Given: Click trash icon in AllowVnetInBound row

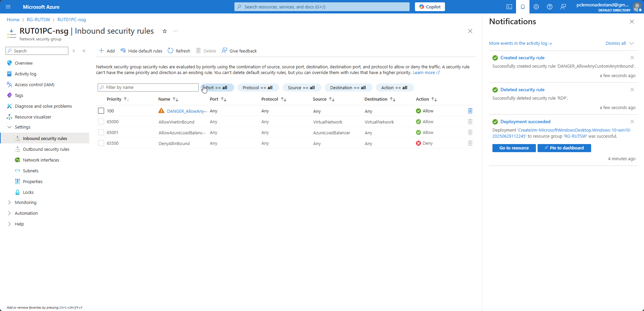Looking at the screenshot, I should pyautogui.click(x=470, y=122).
